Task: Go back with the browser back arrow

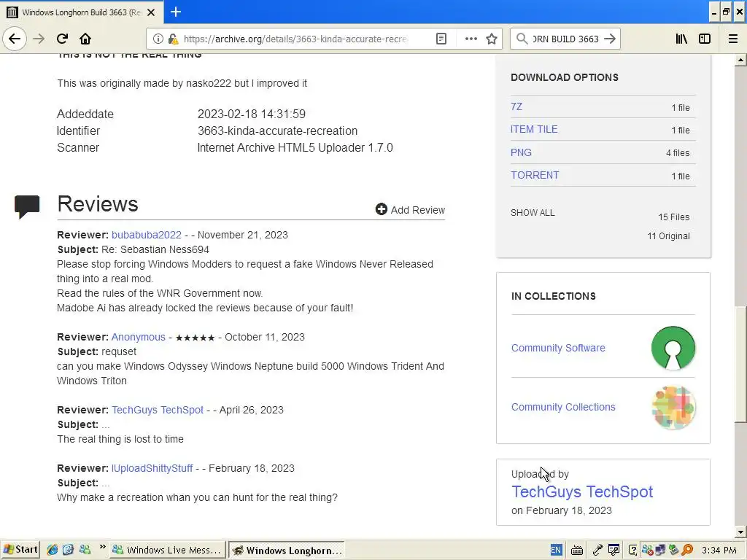Action: 15,39
